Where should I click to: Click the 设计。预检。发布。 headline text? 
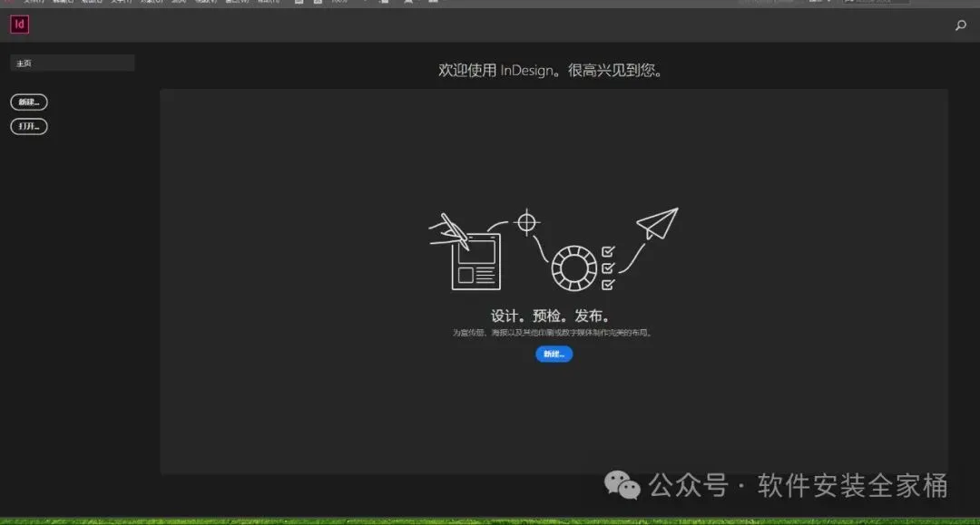pos(551,316)
